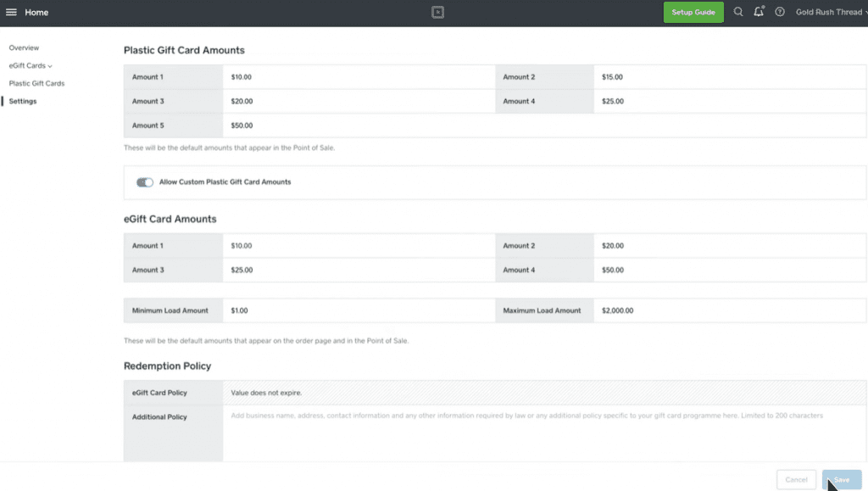Open the Gold Rush Thread account dropdown
The image size is (868, 491).
[828, 12]
